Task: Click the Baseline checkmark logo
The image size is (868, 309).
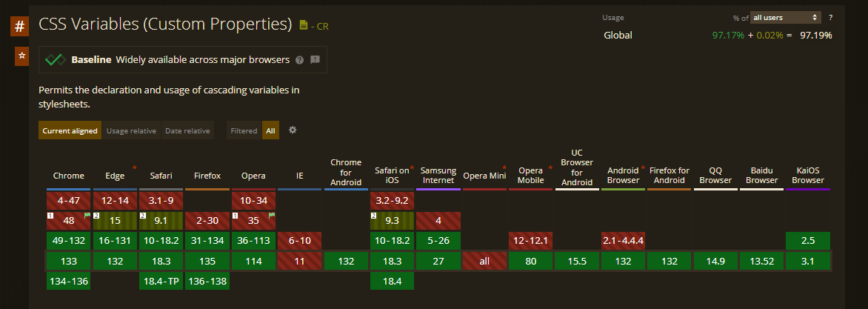Action: click(x=56, y=60)
